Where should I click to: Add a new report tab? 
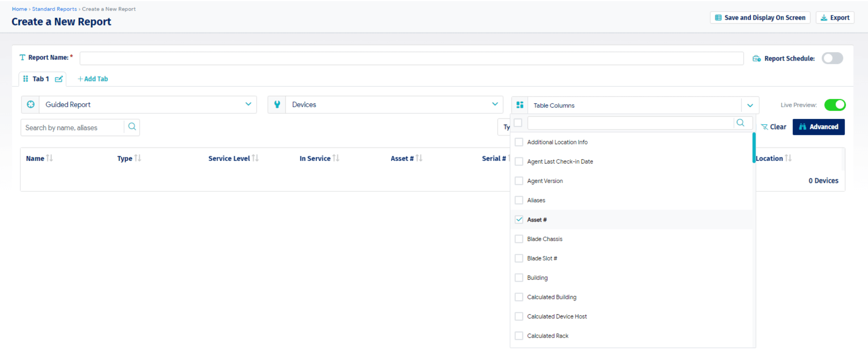[93, 79]
